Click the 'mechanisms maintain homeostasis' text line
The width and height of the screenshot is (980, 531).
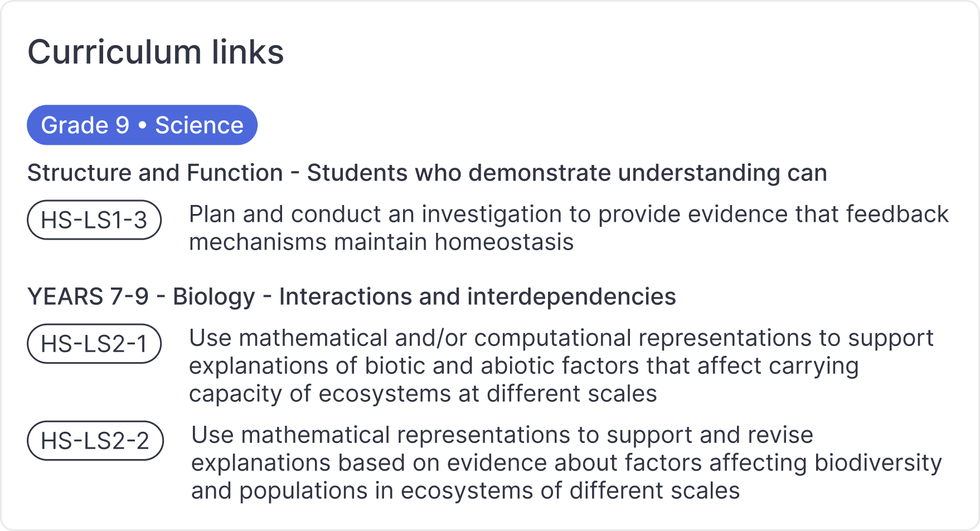pos(381,242)
